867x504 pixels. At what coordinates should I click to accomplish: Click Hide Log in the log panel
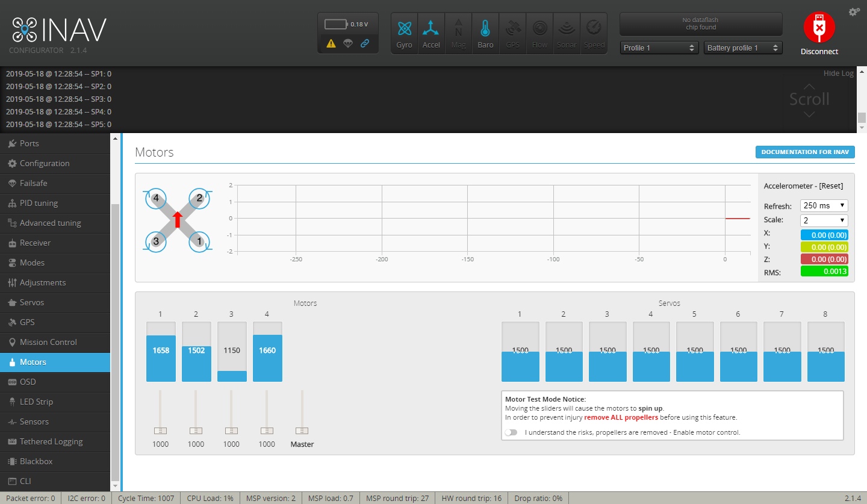coord(838,73)
